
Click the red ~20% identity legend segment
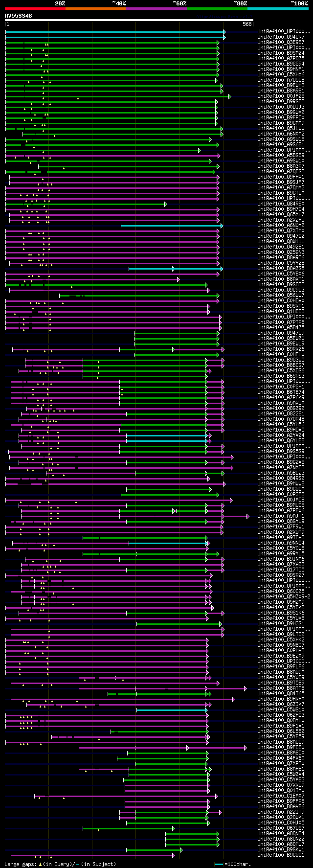[35, 9]
